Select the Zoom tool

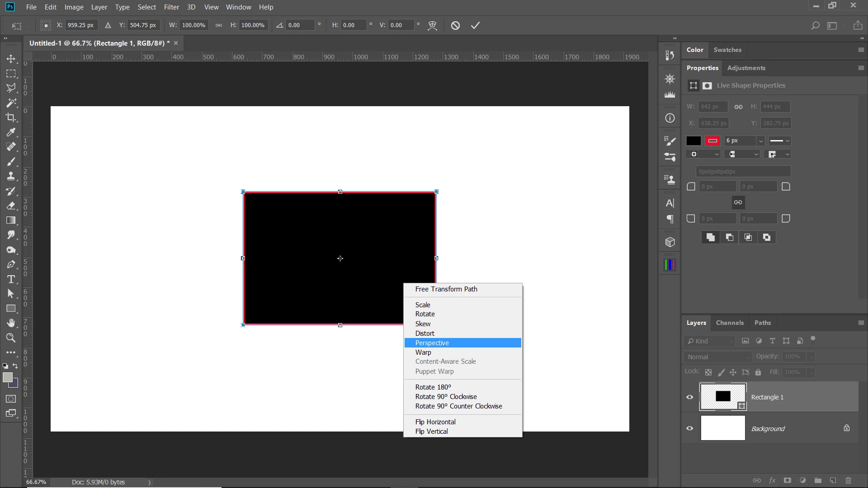point(11,338)
